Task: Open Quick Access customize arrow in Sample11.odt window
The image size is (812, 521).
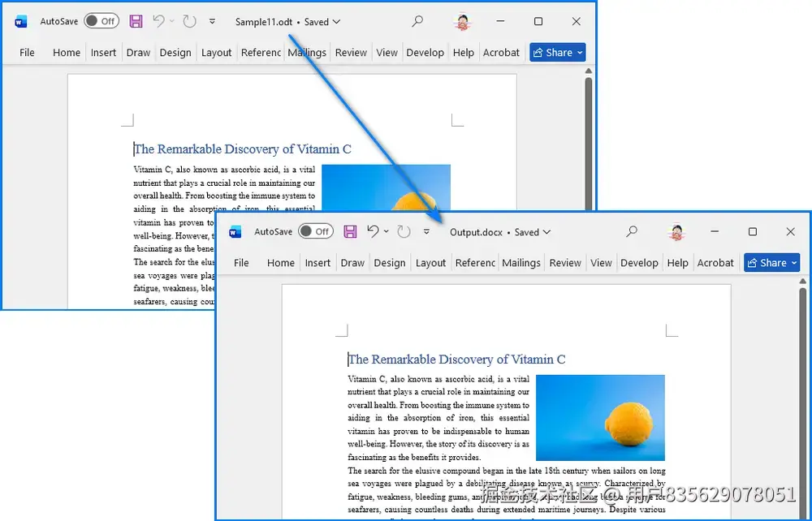Action: 212,21
